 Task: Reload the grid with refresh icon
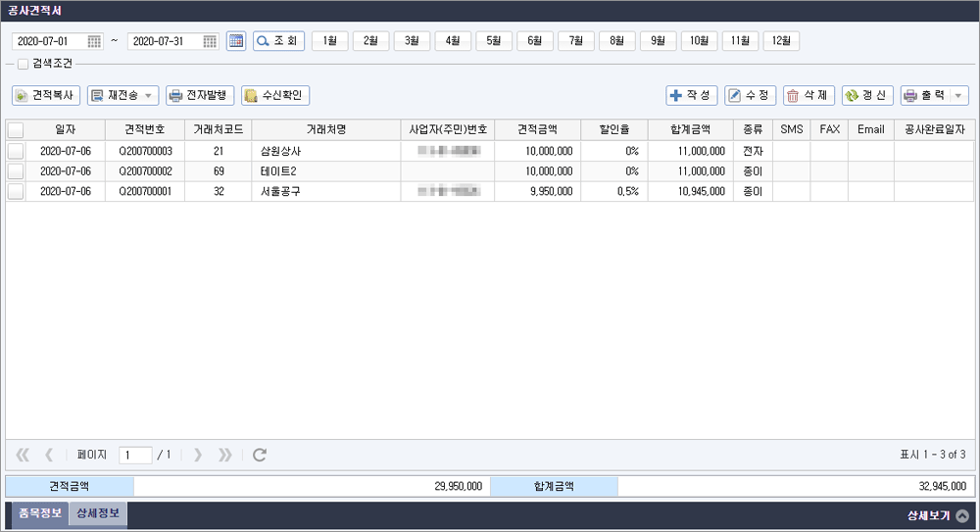click(260, 456)
